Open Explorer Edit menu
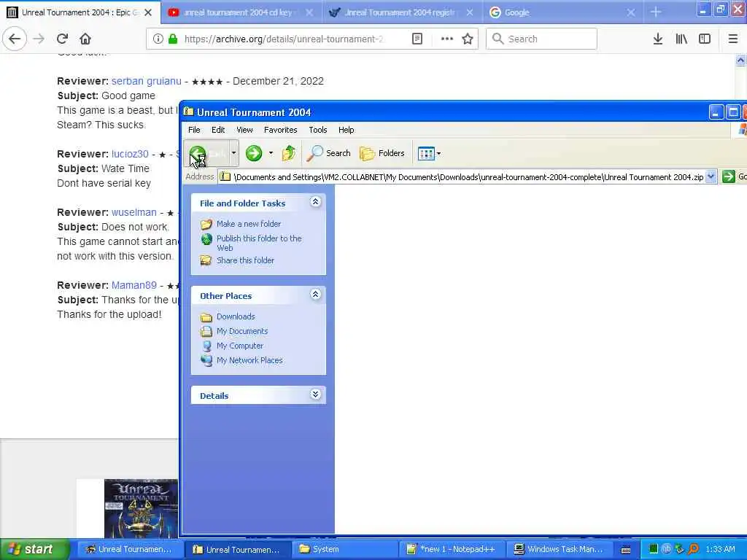Screen dimensions: 747x560 (x=218, y=130)
